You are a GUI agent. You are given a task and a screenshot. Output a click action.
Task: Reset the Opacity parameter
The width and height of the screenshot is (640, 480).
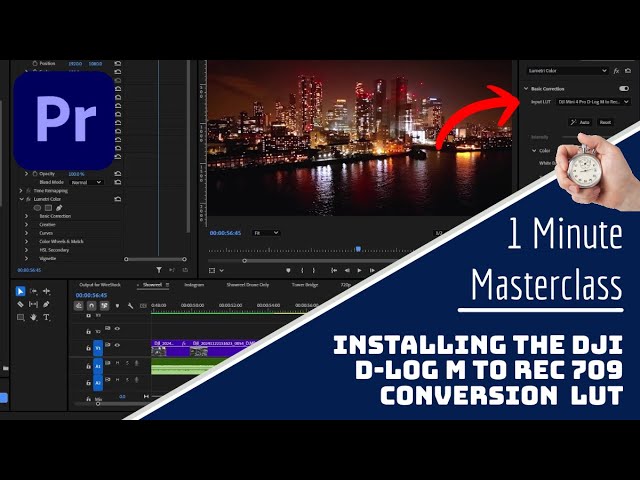coord(118,173)
